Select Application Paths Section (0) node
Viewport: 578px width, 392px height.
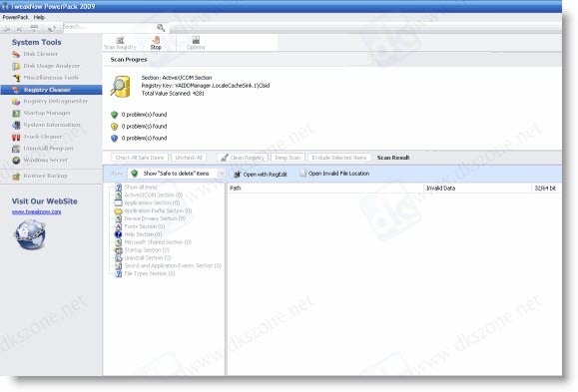(154, 210)
